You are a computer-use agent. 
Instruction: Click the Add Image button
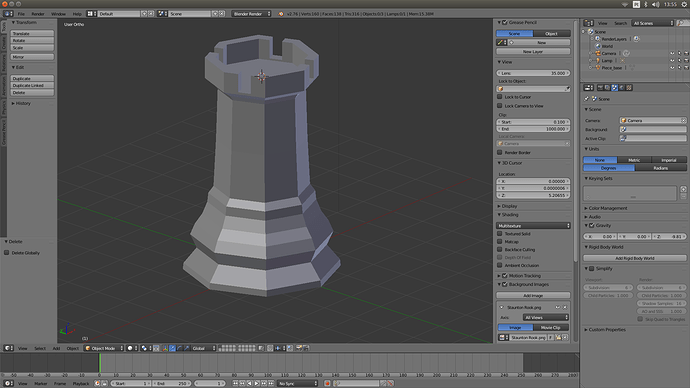coord(533,295)
